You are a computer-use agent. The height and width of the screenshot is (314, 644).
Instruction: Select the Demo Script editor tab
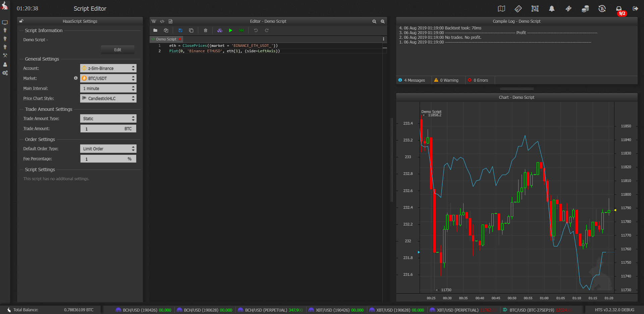coord(166,39)
